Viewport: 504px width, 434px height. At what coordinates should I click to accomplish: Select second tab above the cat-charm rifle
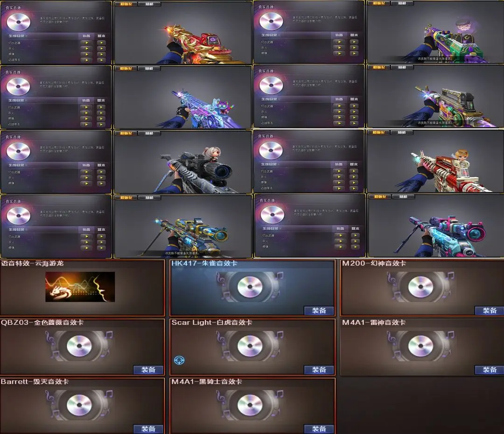149,69
